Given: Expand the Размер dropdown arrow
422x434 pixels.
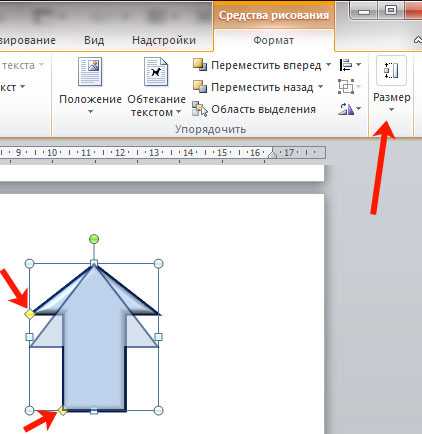Looking at the screenshot, I should click(392, 110).
